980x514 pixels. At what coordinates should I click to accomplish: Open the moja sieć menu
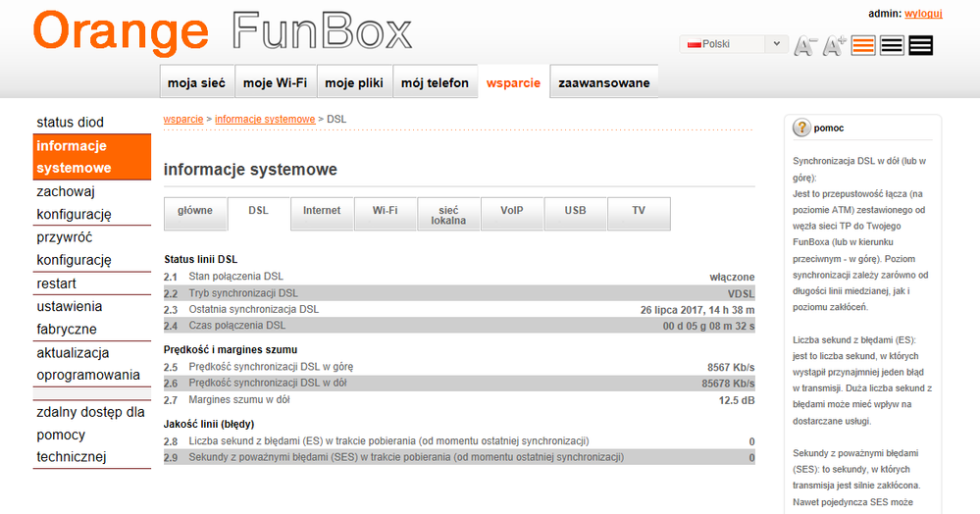coord(196,82)
